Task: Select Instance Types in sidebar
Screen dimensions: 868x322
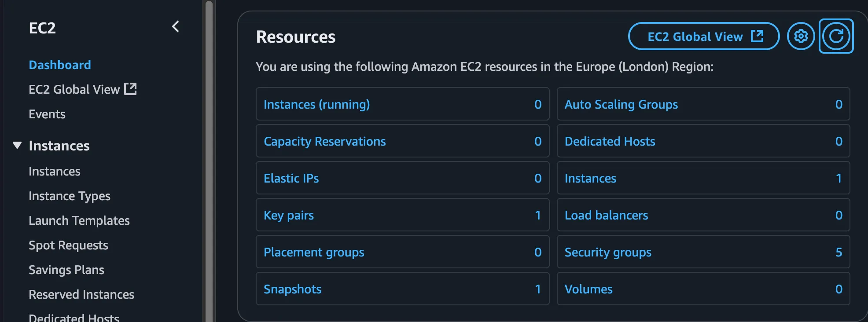Action: (x=70, y=196)
